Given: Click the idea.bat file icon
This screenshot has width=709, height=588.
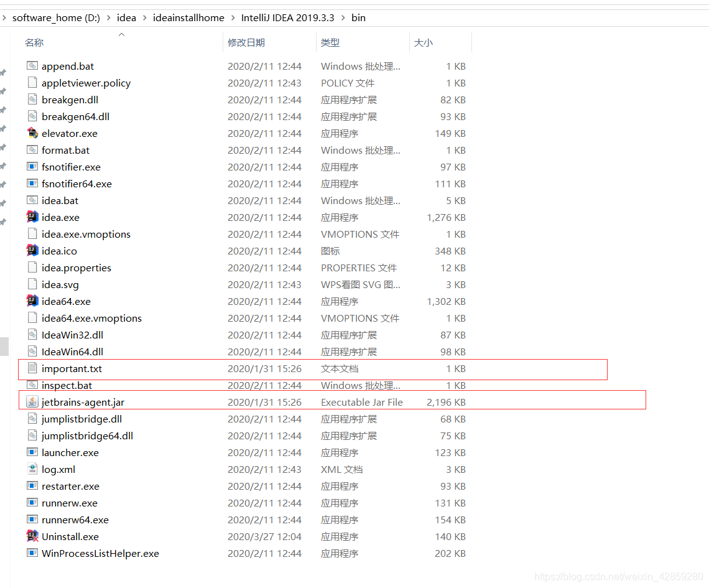Looking at the screenshot, I should click(32, 200).
